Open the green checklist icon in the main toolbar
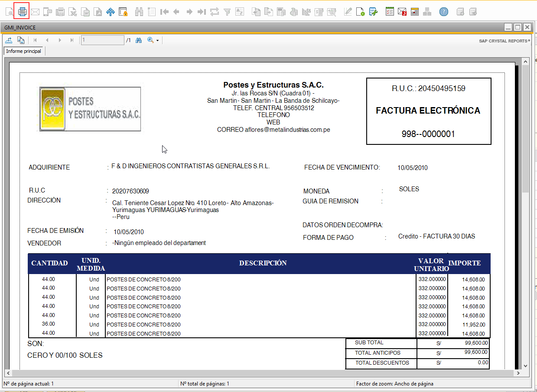Screen dimensions: 537x392 click(x=390, y=12)
